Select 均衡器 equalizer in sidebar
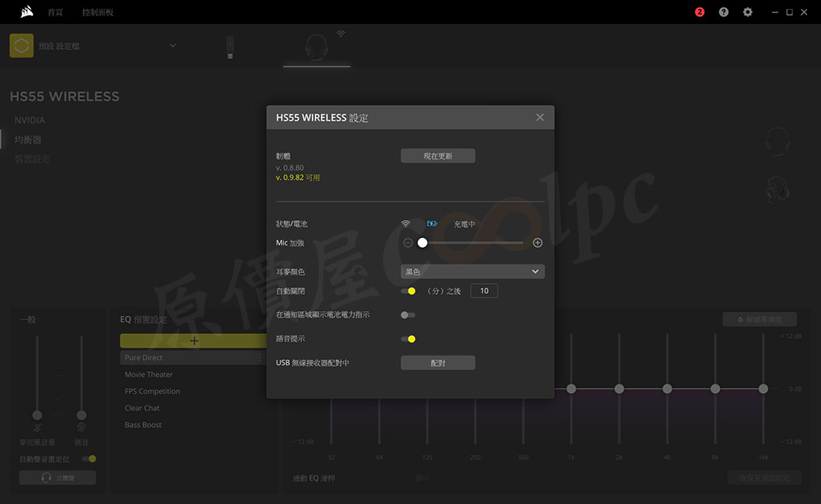The image size is (821, 504). [28, 140]
